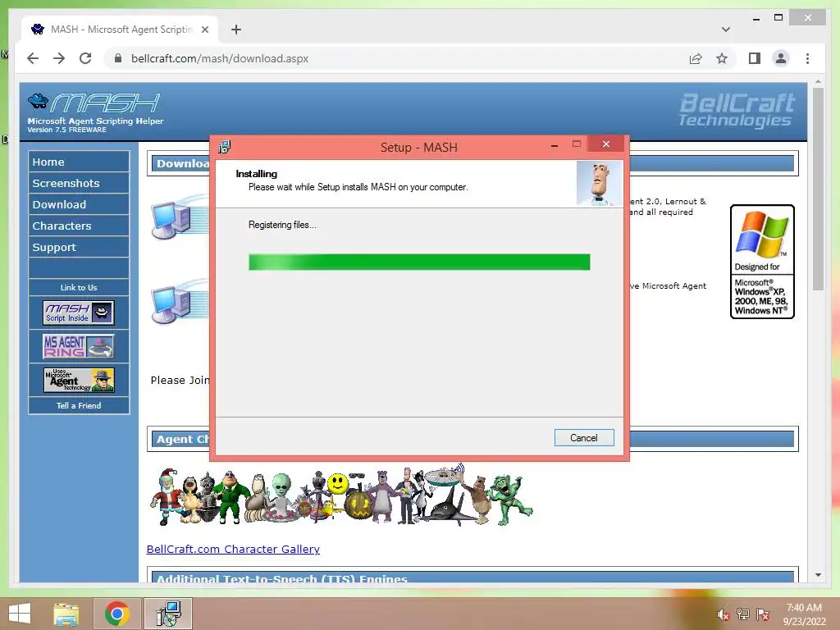Open Home in site navigation
This screenshot has width=840, height=630.
pyautogui.click(x=79, y=162)
